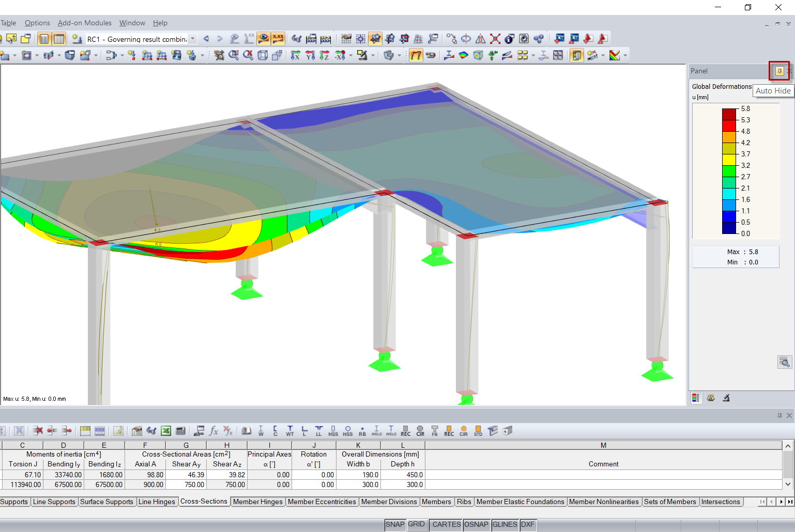Toggle Auto Hide on the Panel
Screen dimensions: 795x532
pos(779,71)
